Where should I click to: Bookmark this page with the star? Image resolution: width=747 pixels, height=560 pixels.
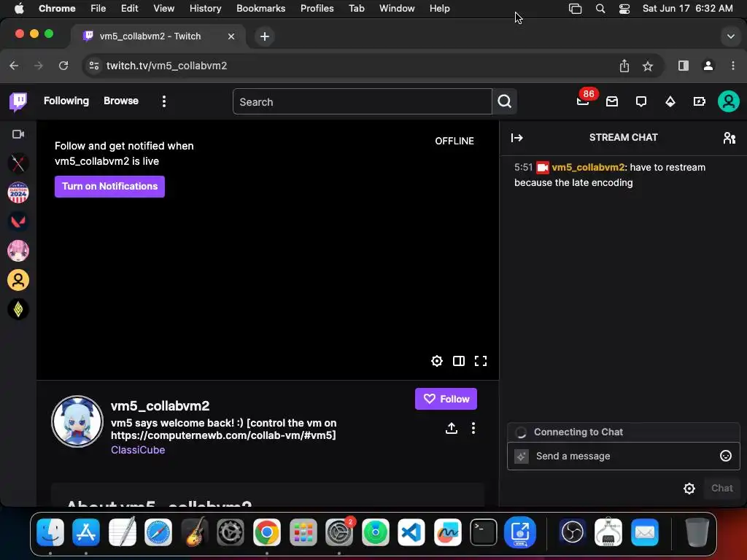[648, 66]
